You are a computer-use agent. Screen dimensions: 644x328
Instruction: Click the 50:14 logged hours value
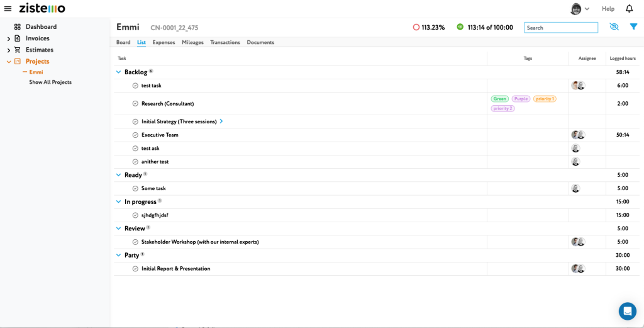coord(622,135)
